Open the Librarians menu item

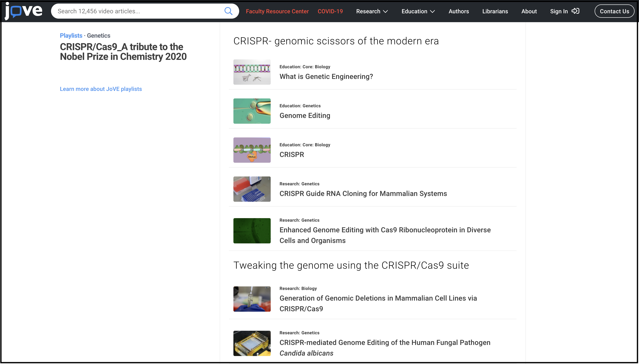click(x=495, y=11)
